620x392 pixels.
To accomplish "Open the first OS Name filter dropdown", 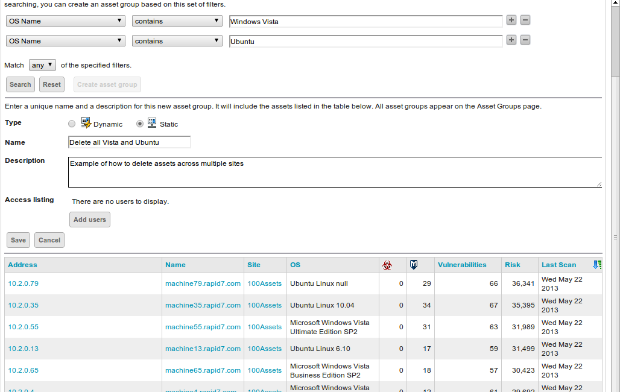I will [x=66, y=21].
